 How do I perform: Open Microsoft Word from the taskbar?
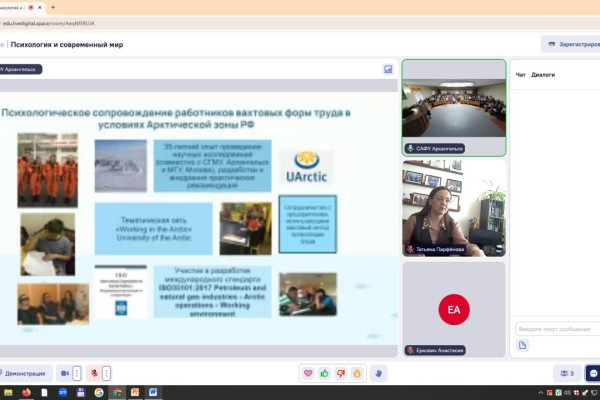point(153,392)
